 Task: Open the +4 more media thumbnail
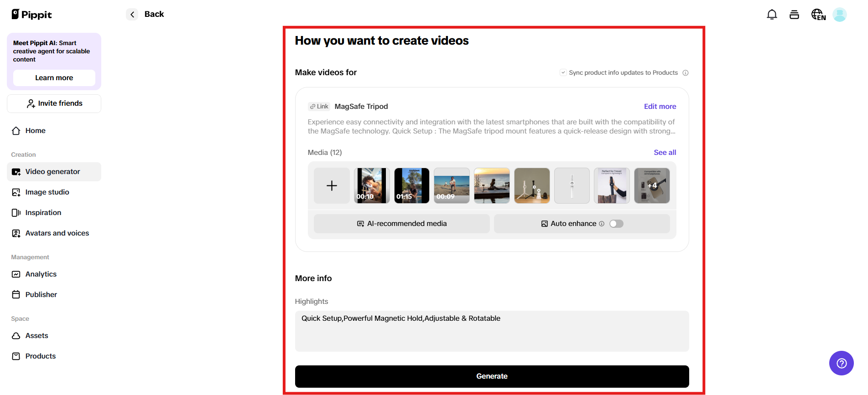tap(652, 185)
